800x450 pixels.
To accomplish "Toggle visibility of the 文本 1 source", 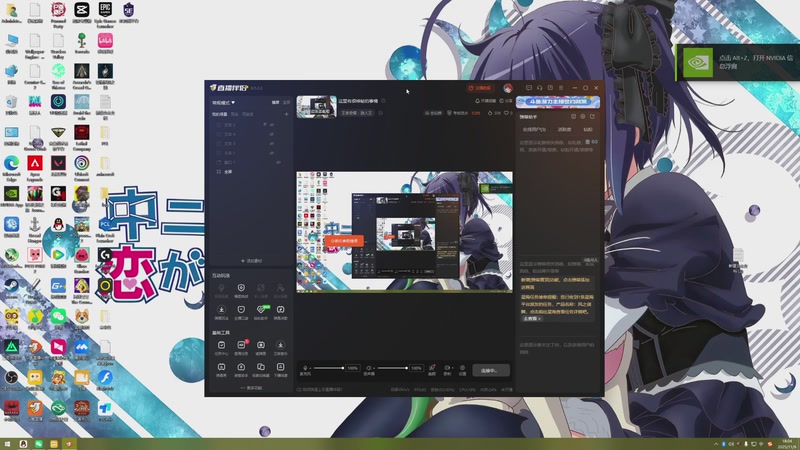I will [271, 153].
